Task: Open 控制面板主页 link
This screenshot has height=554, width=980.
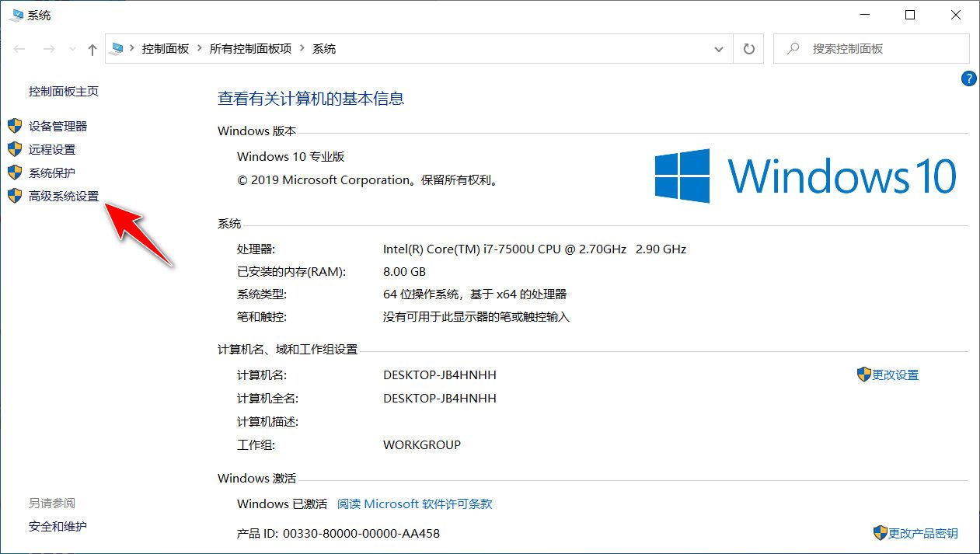Action: tap(64, 91)
